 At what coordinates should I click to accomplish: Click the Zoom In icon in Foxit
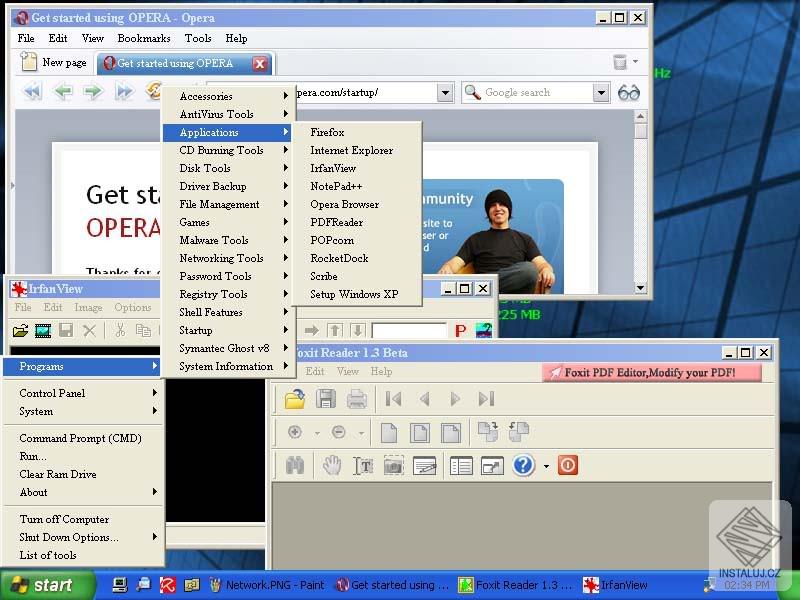[x=295, y=432]
